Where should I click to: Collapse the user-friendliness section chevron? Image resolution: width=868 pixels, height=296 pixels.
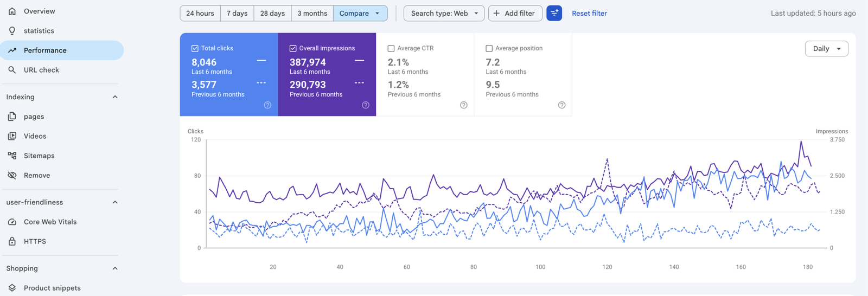[x=115, y=202]
